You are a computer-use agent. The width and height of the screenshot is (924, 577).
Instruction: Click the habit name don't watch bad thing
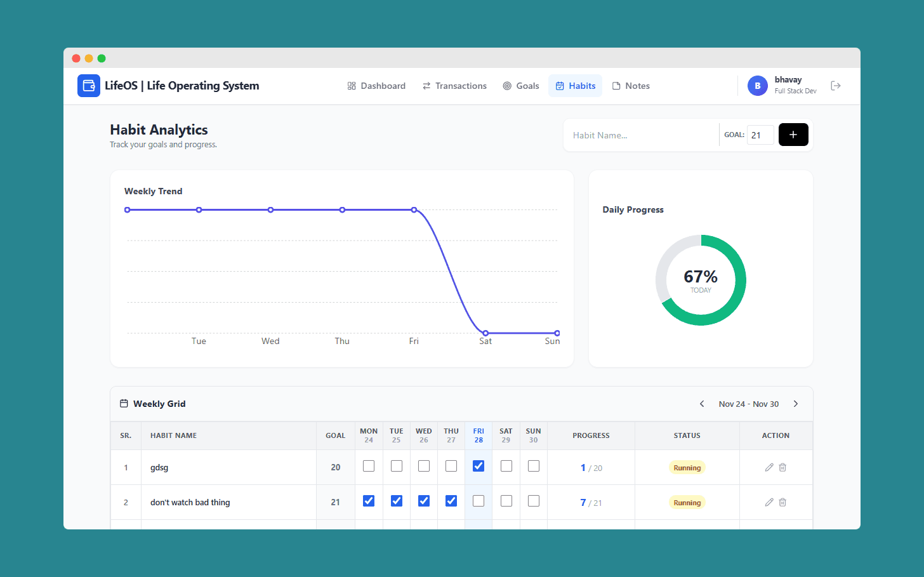(x=190, y=502)
